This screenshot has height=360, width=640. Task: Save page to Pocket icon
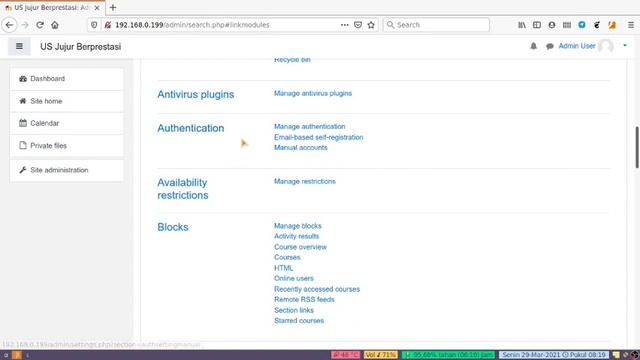point(358,25)
